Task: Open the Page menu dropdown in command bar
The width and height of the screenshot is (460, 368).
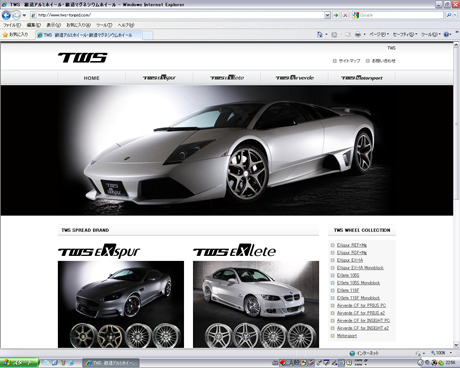Action: [379, 34]
